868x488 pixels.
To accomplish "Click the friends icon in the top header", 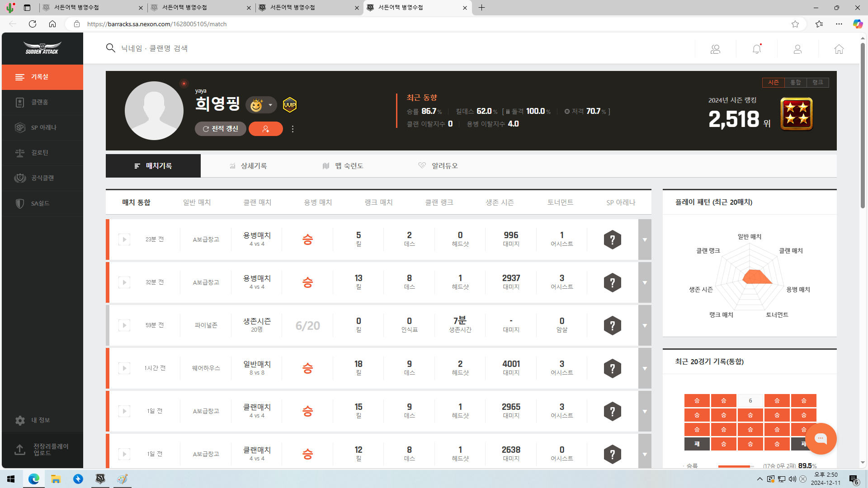I will coord(715,49).
